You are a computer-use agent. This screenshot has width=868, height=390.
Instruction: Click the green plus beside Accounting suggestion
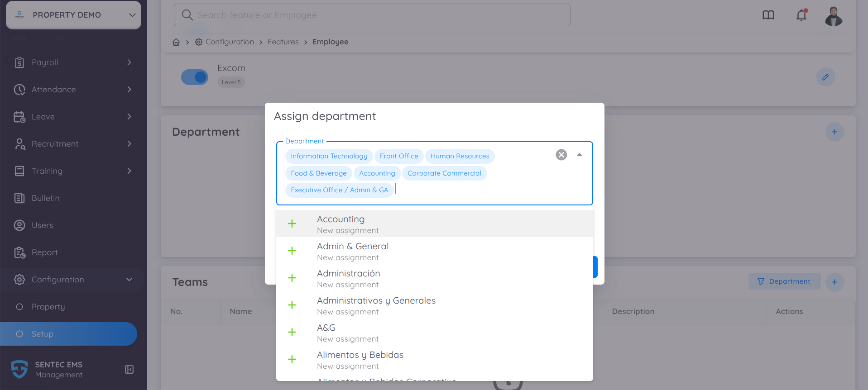292,224
